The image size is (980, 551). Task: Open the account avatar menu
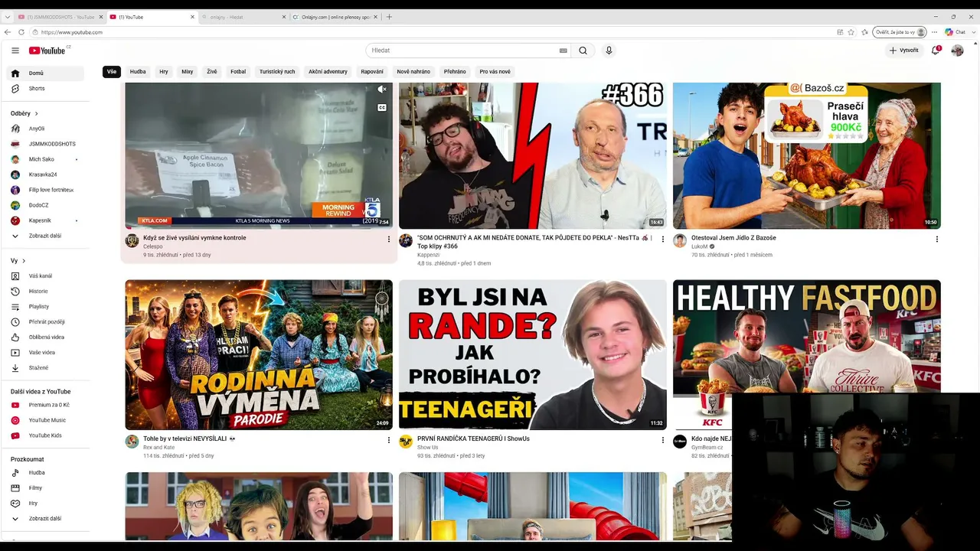point(957,51)
